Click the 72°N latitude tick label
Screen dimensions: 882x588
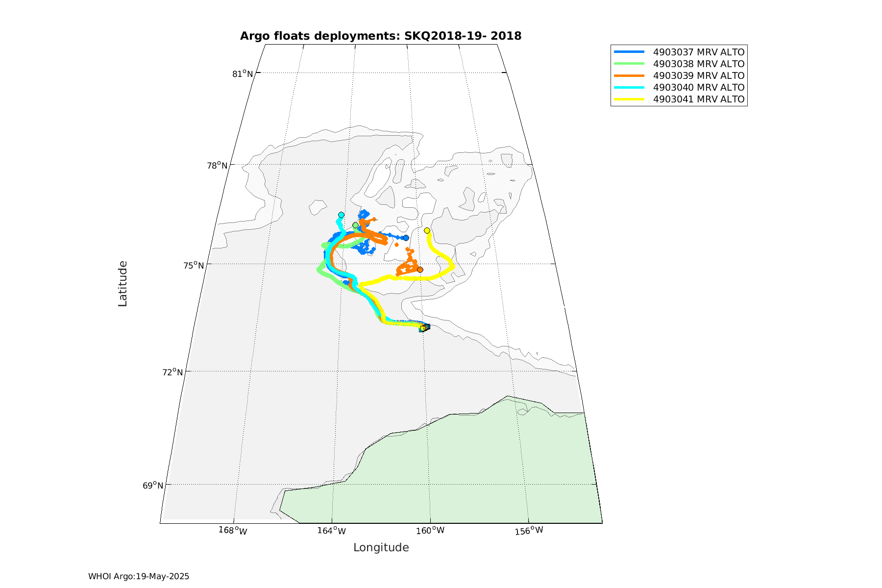coord(172,372)
